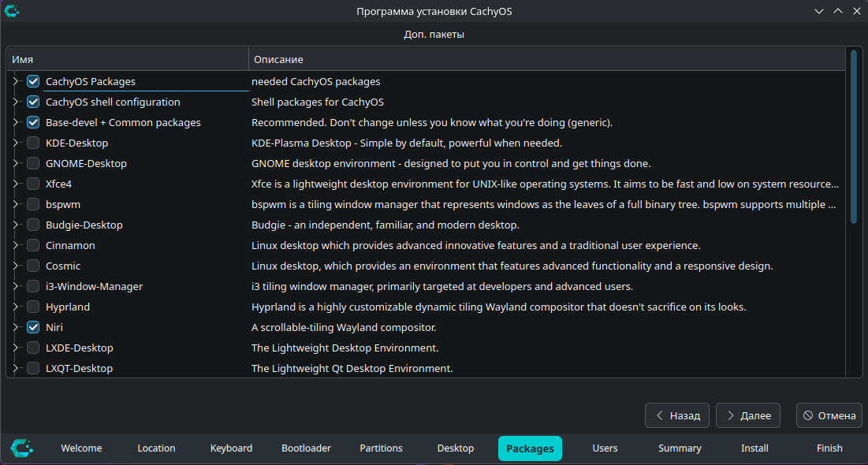This screenshot has width=868, height=465.
Task: Enable the GNOME-Desktop checkbox
Action: [x=33, y=163]
